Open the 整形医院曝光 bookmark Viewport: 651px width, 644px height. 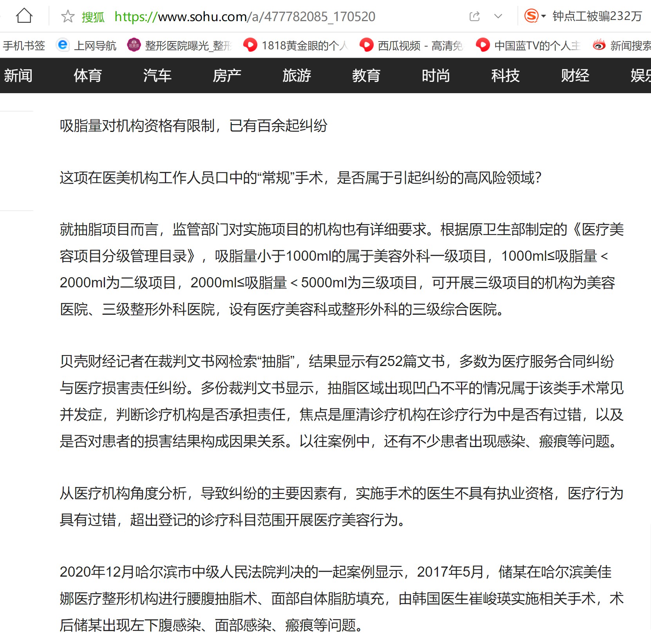[188, 46]
